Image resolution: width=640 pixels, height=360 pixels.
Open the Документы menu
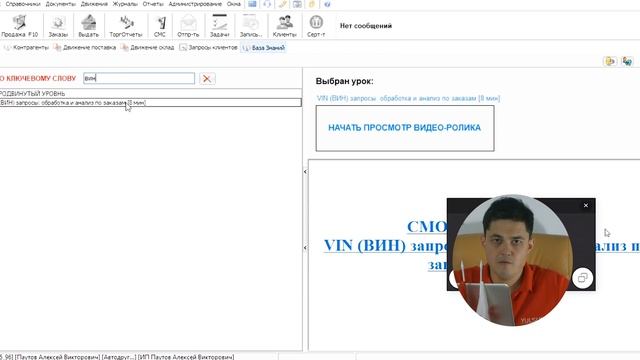(x=60, y=4)
